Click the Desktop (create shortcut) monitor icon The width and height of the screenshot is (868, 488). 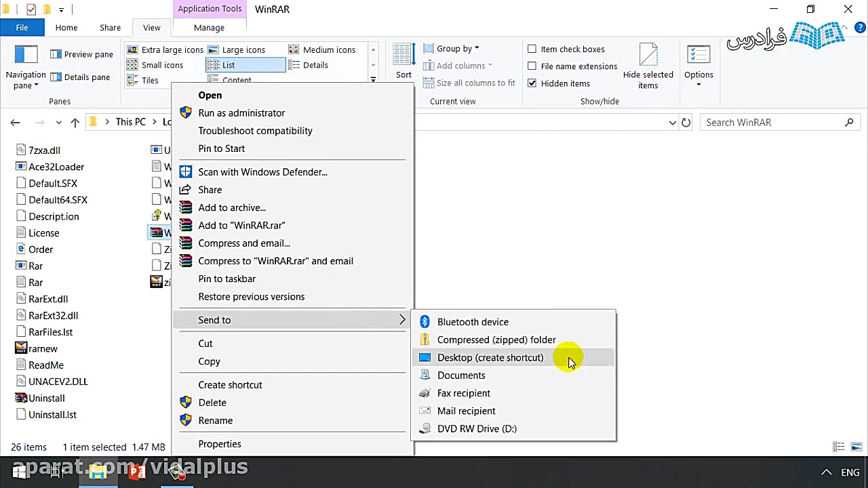tap(425, 358)
